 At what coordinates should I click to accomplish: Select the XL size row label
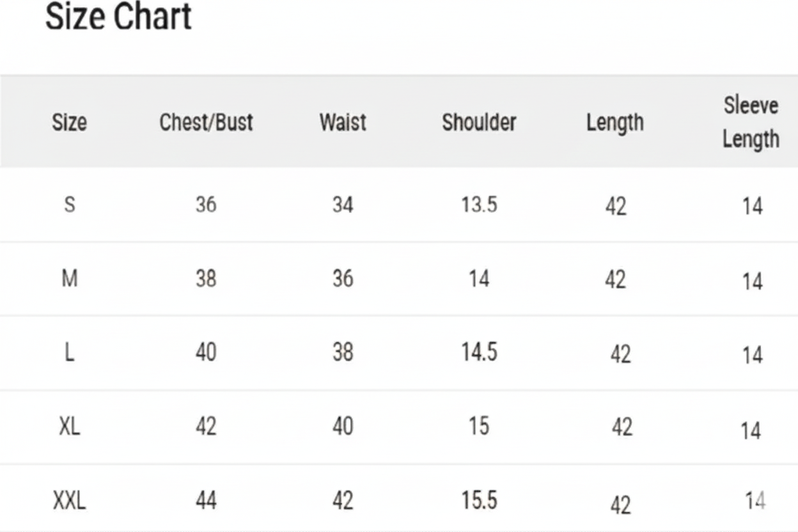pyautogui.click(x=69, y=426)
